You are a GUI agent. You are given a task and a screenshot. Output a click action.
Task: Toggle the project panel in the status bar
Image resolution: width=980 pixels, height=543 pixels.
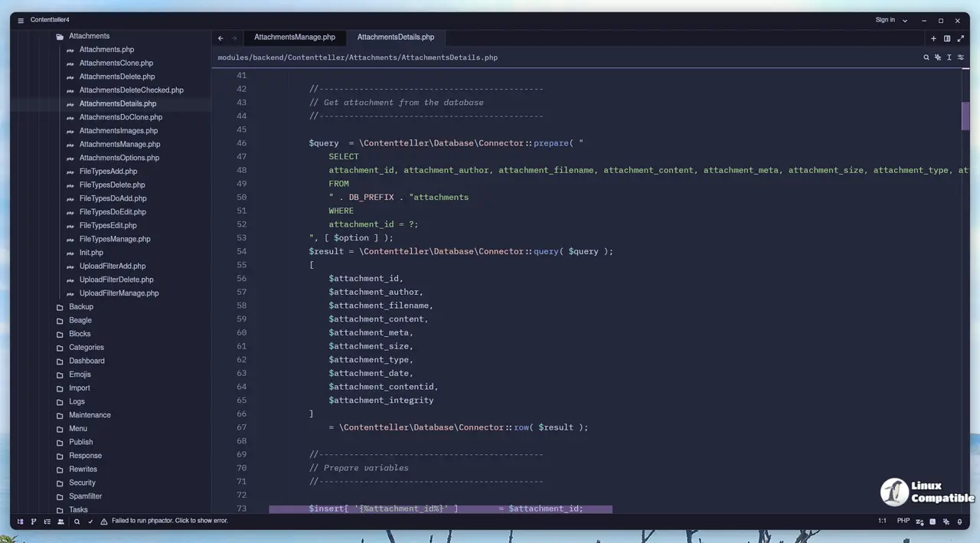[21, 522]
